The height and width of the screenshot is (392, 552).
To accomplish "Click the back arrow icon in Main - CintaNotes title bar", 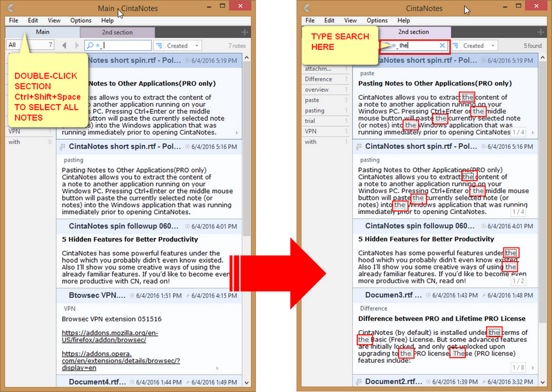I will tap(10, 8).
